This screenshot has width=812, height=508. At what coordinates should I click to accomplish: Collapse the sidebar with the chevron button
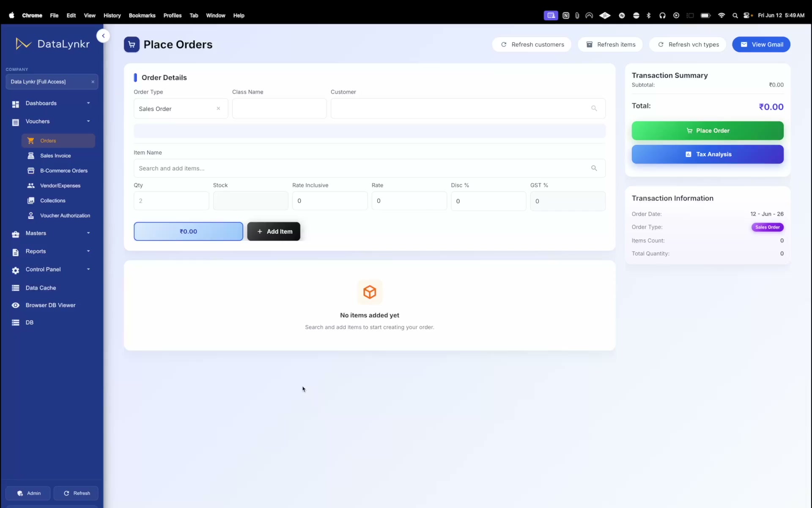coord(103,36)
